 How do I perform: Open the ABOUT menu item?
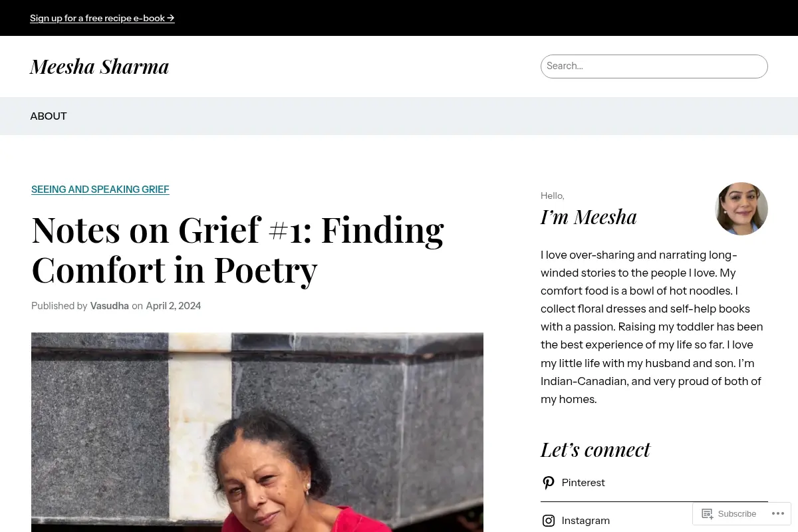pyautogui.click(x=49, y=116)
